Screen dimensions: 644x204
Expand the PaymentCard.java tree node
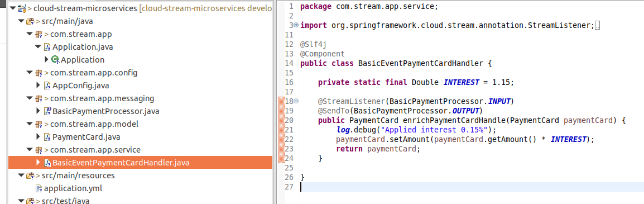pyautogui.click(x=39, y=136)
